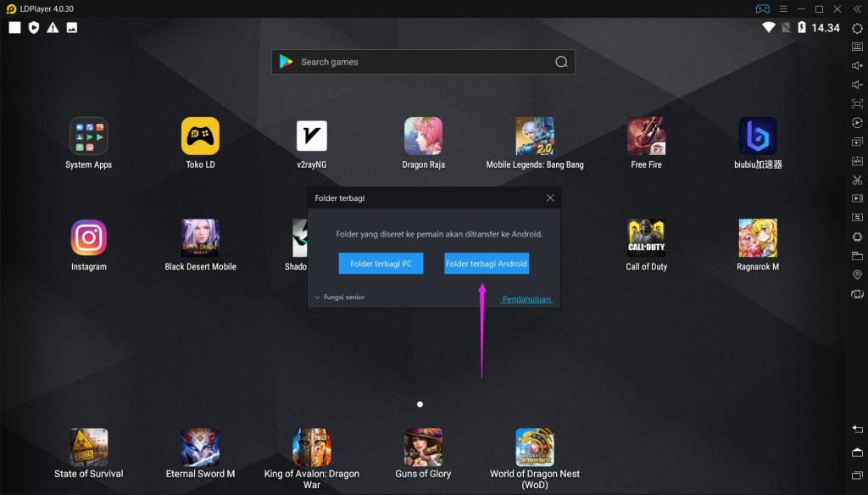Maximize the LDPlayer window
Viewport: 868px width, 495px height.
(x=820, y=8)
